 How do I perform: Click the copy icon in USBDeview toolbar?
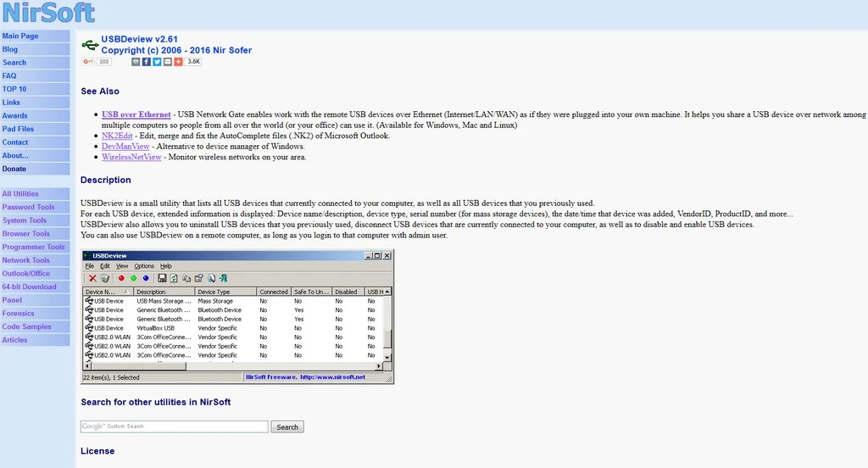click(186, 278)
